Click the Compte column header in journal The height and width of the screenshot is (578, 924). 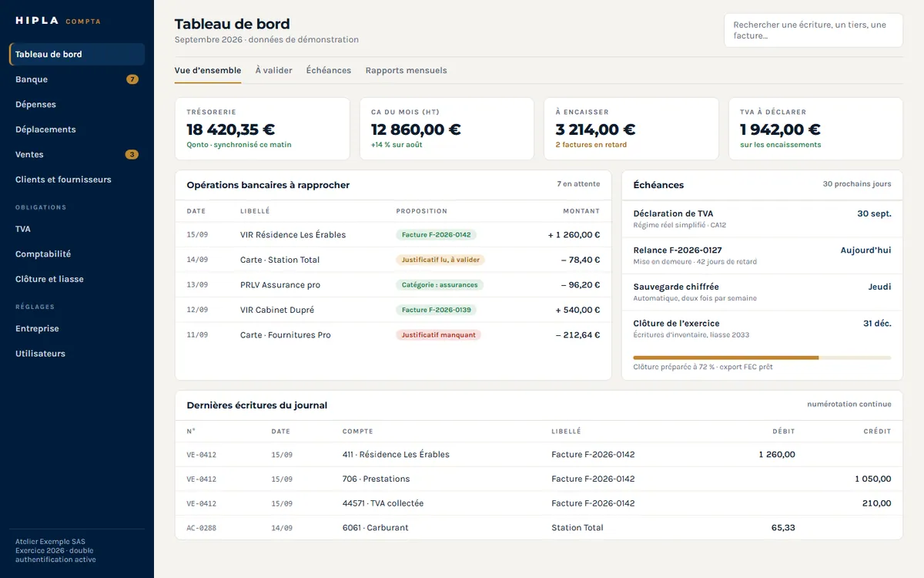pos(358,432)
